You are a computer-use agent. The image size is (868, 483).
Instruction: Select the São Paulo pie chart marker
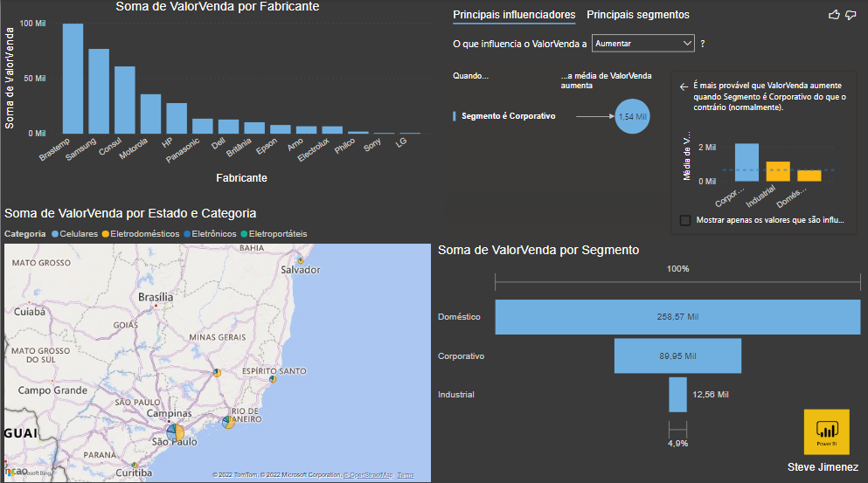coord(176,432)
